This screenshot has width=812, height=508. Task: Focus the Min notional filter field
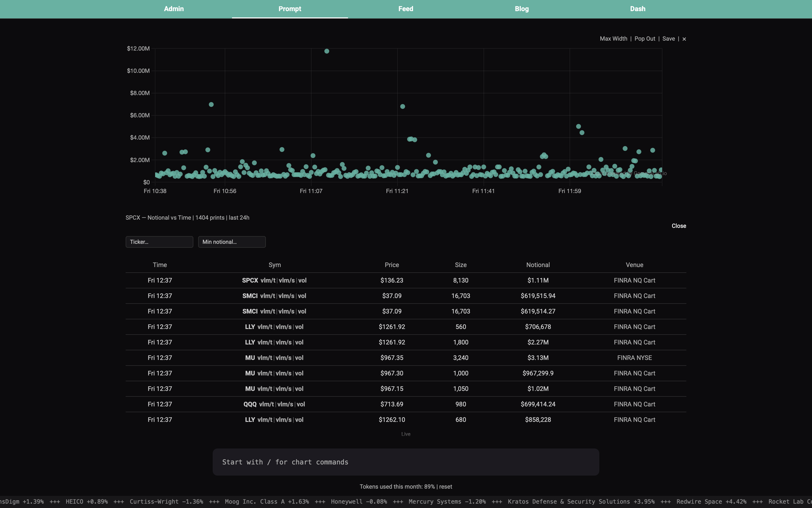click(232, 242)
